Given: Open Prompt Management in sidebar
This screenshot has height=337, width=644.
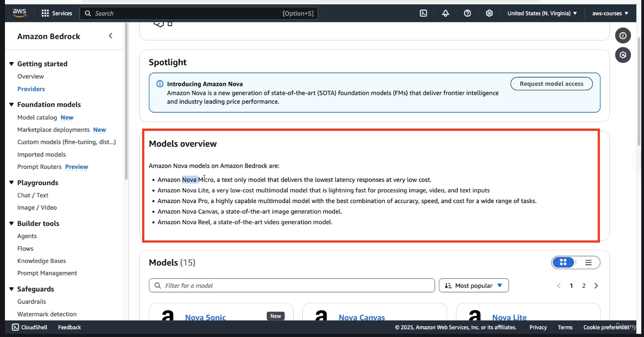Looking at the screenshot, I should [47, 273].
